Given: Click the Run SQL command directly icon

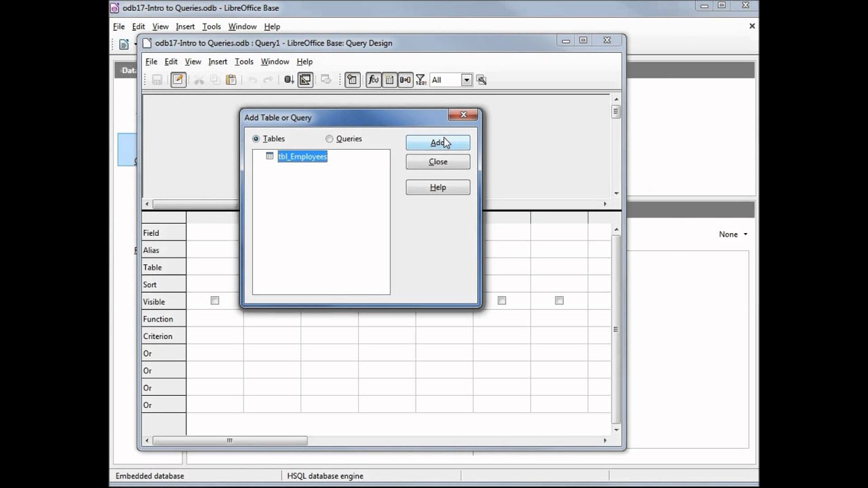Looking at the screenshot, I should point(325,80).
